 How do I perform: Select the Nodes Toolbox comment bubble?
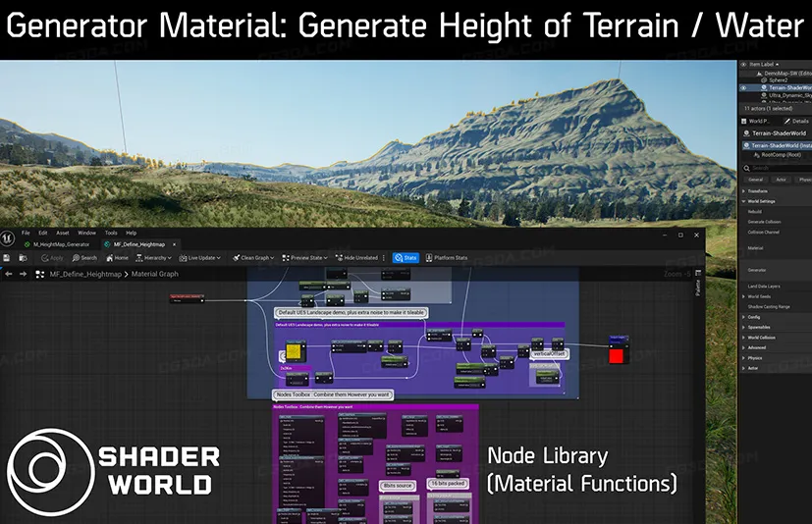point(333,394)
